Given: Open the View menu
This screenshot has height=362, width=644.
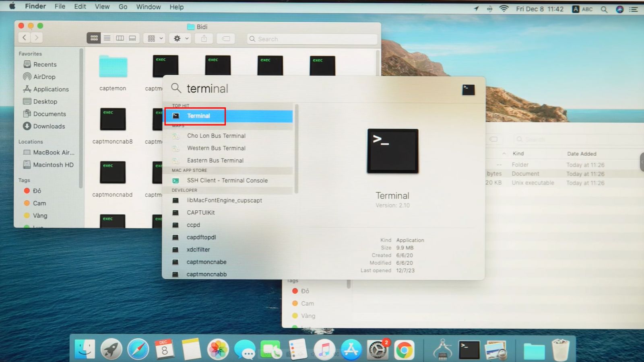Looking at the screenshot, I should tap(102, 7).
